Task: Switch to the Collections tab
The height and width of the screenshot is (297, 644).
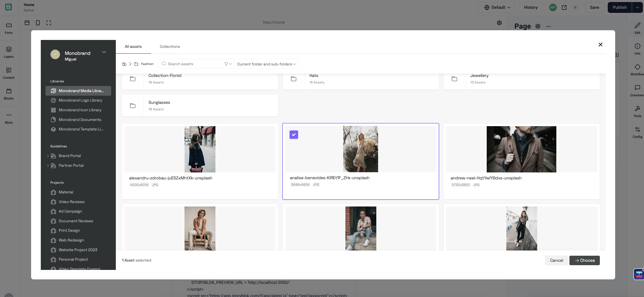Action: point(170,46)
